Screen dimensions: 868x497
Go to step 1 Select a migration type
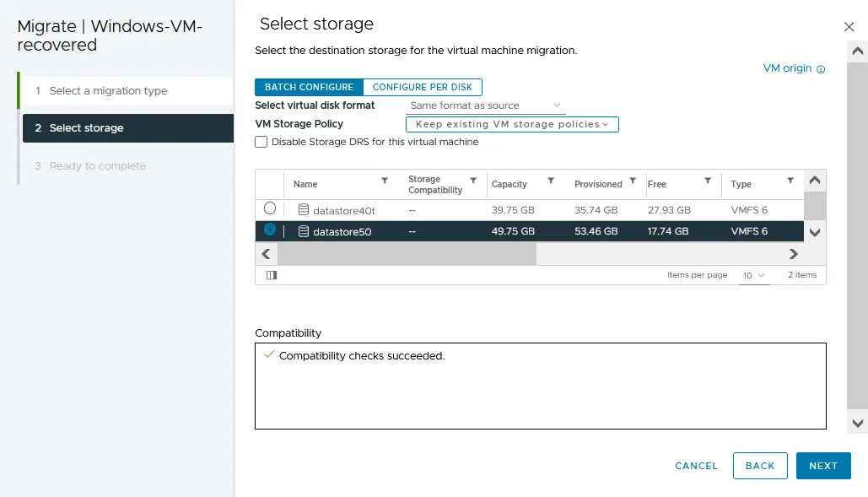(127, 91)
